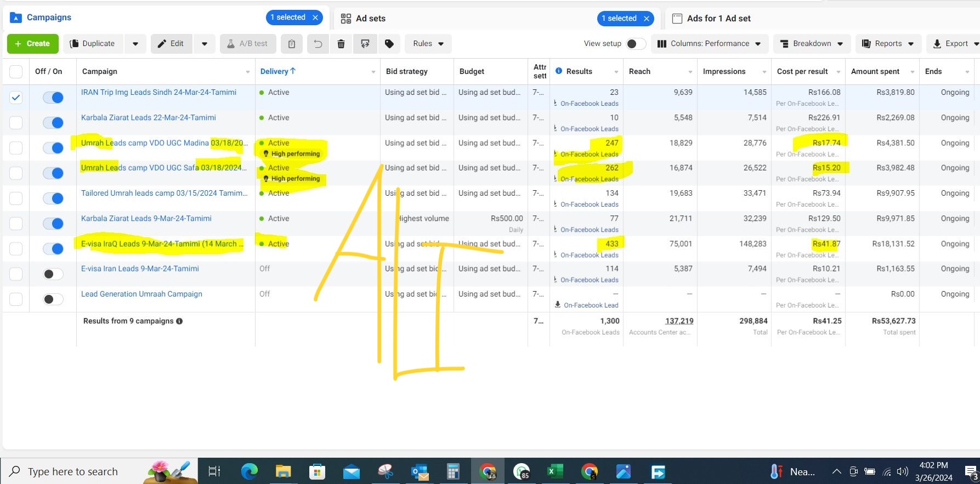Image resolution: width=980 pixels, height=484 pixels.
Task: Uncheck the IRAN Trip Img Leads campaign checkbox
Action: click(16, 98)
